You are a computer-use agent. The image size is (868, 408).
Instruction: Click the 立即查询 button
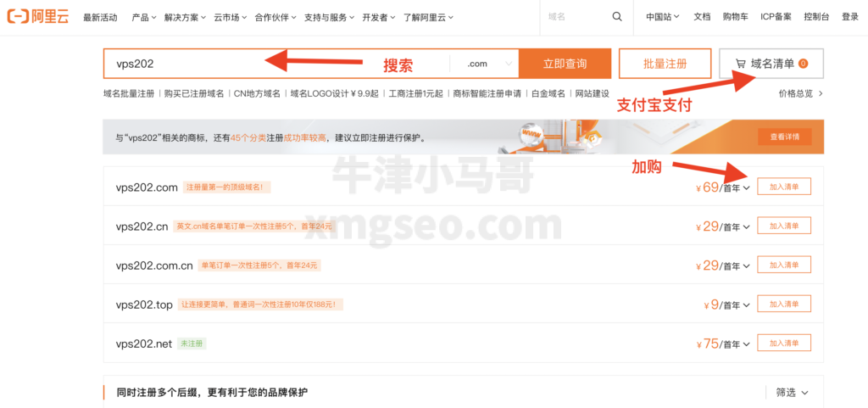click(565, 64)
